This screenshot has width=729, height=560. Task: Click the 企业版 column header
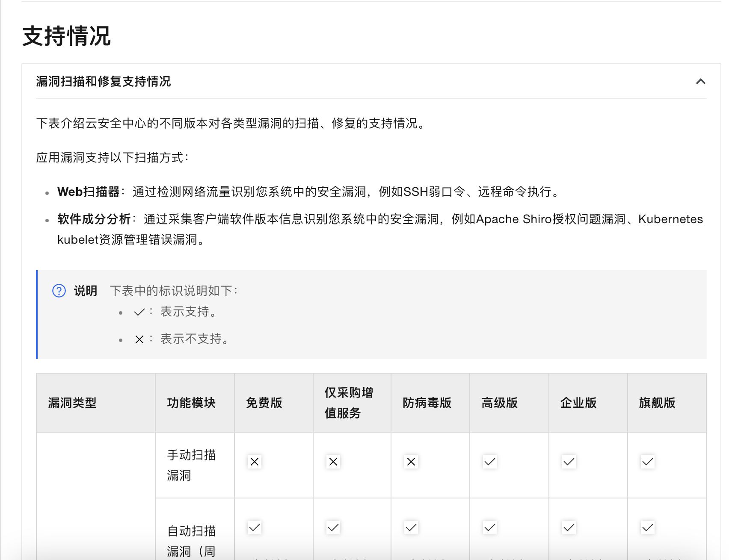click(588, 403)
